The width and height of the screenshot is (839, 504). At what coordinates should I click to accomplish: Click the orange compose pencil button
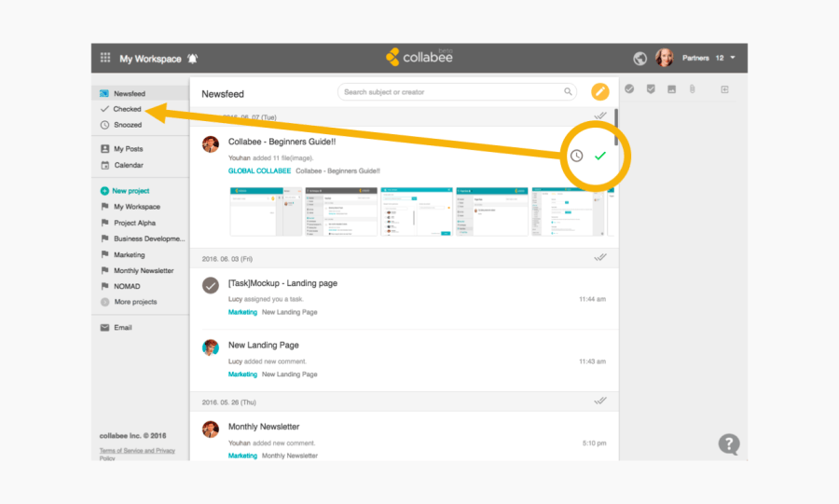pos(599,92)
